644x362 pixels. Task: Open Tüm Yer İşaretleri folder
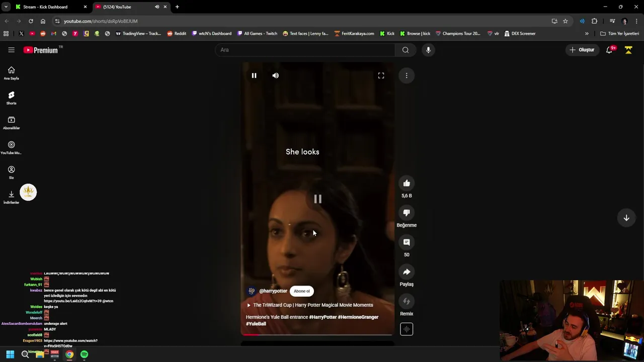[x=619, y=34]
